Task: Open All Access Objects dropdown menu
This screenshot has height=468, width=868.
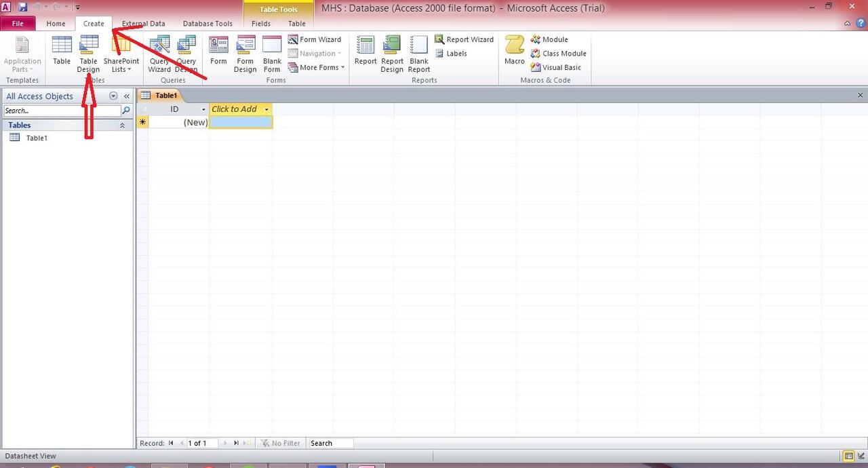Action: (113, 96)
